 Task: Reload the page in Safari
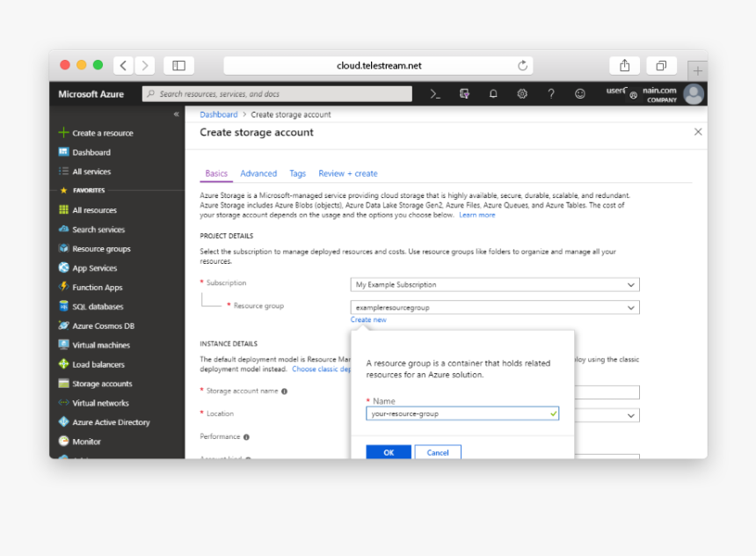pyautogui.click(x=523, y=66)
